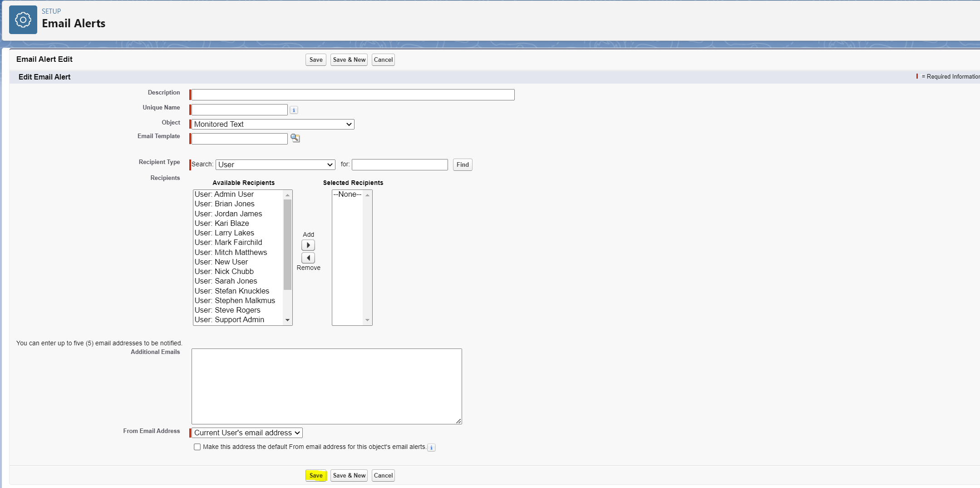Open the Object dropdown

click(x=273, y=124)
